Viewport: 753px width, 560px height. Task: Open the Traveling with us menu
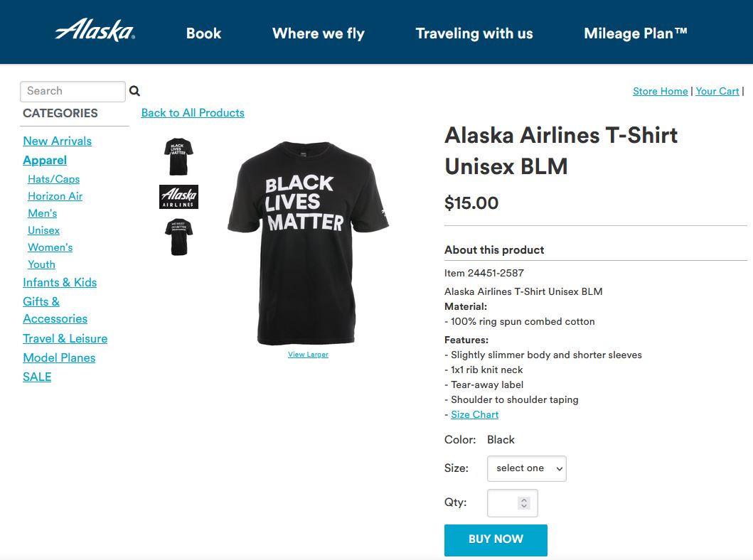click(474, 33)
